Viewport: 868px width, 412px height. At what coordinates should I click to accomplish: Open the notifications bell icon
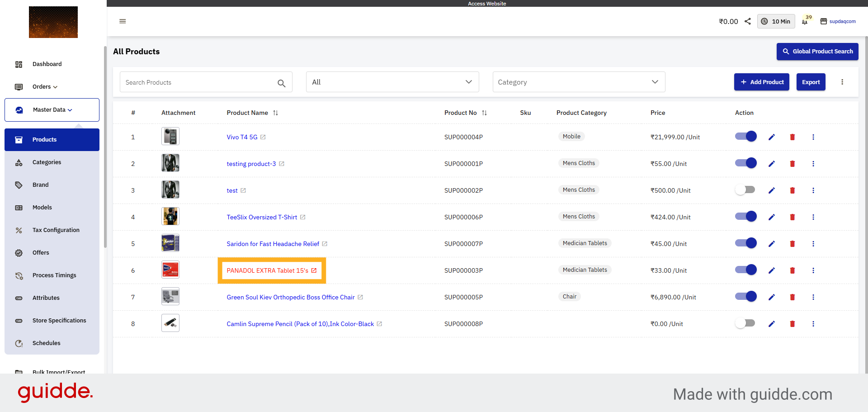[805, 22]
